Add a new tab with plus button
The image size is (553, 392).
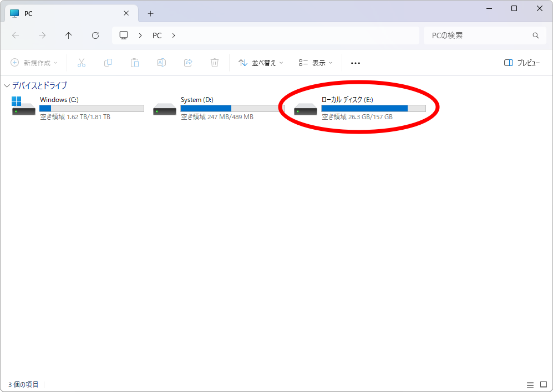pos(150,13)
